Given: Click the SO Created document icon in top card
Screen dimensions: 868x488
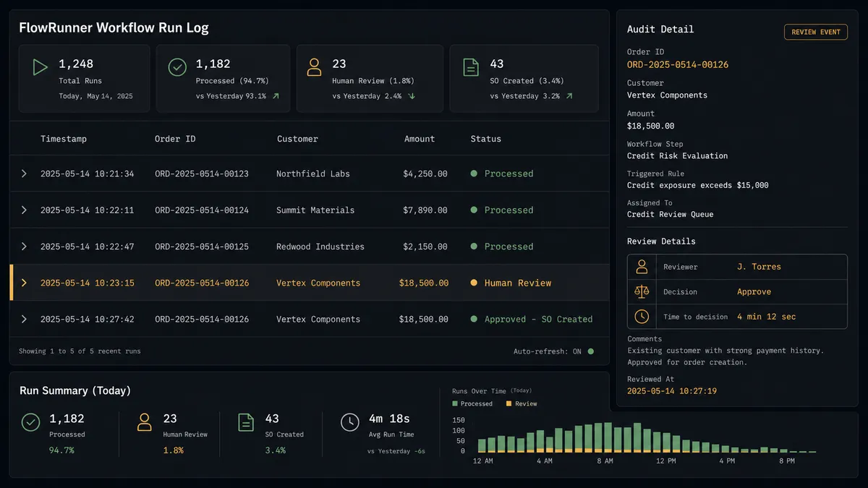Looking at the screenshot, I should 471,68.
